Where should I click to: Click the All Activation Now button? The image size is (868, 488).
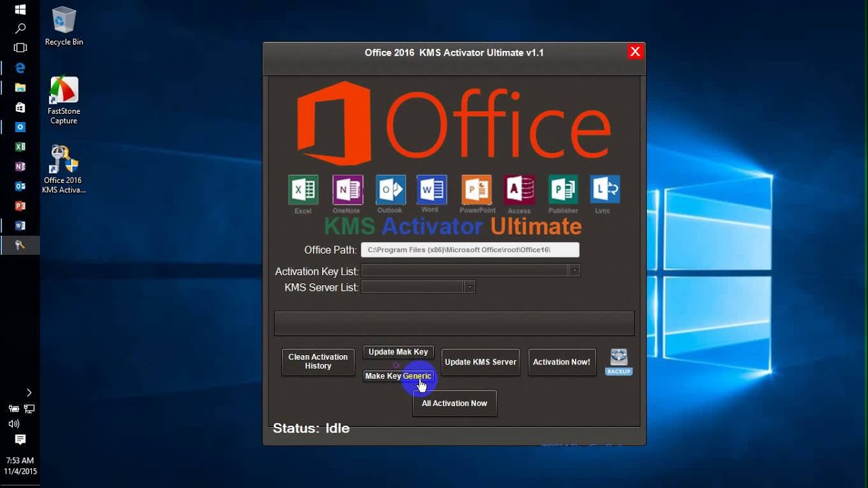[454, 403]
